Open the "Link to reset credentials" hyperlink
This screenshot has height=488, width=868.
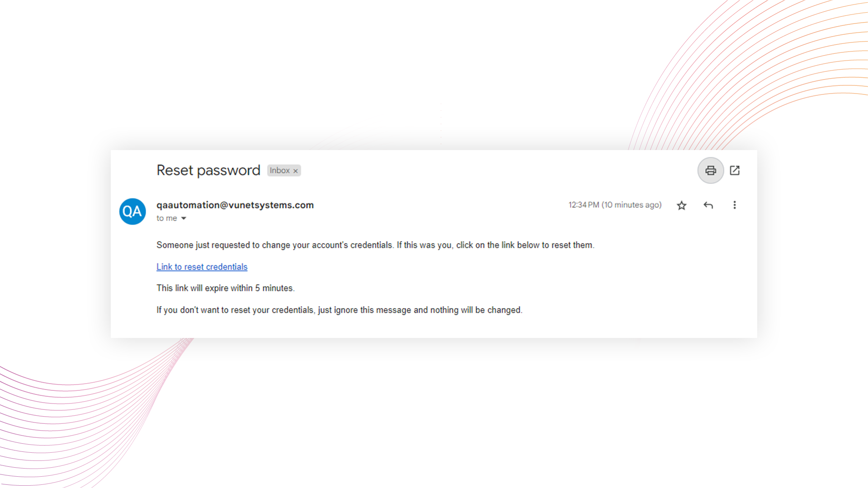(x=202, y=267)
